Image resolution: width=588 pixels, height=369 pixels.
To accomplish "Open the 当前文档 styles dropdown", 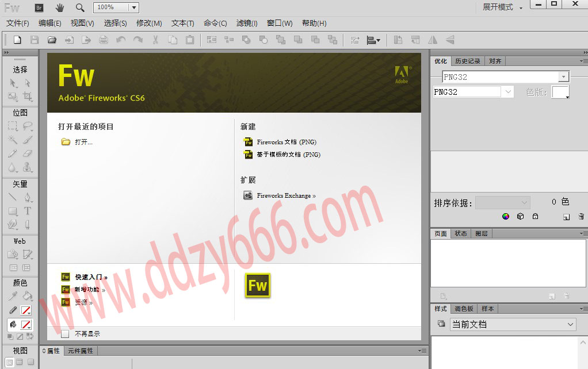I will (x=513, y=324).
